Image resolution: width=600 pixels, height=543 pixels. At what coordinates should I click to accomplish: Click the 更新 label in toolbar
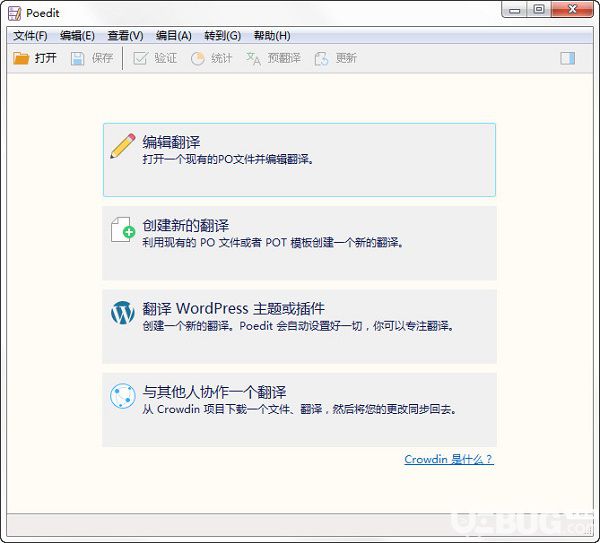coord(346,58)
